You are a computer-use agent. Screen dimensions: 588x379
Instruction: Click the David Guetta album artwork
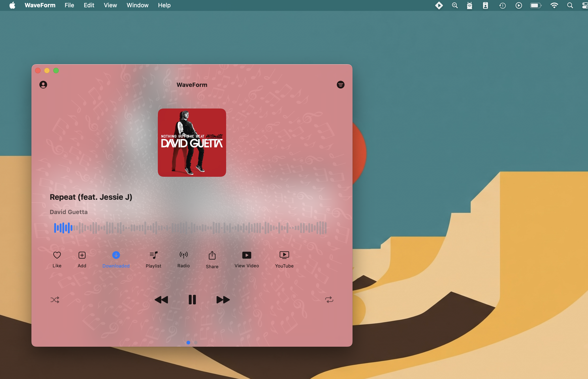click(x=192, y=142)
